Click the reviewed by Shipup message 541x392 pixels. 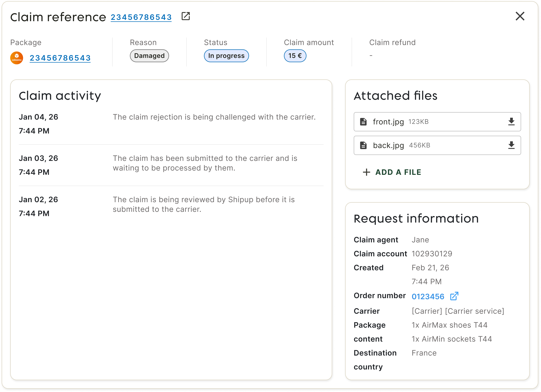pos(204,204)
